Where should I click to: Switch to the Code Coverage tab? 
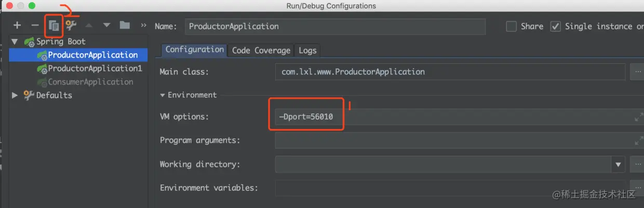point(261,50)
